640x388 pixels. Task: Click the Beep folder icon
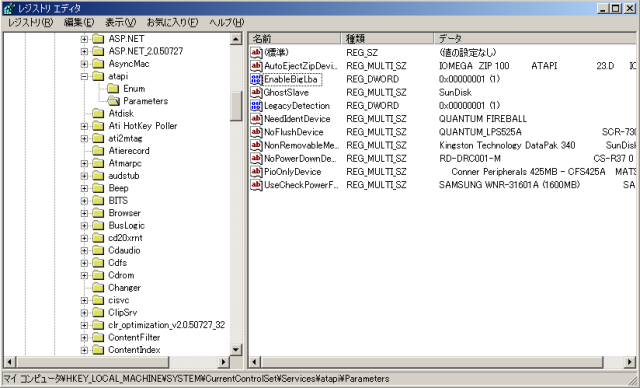[x=98, y=188]
